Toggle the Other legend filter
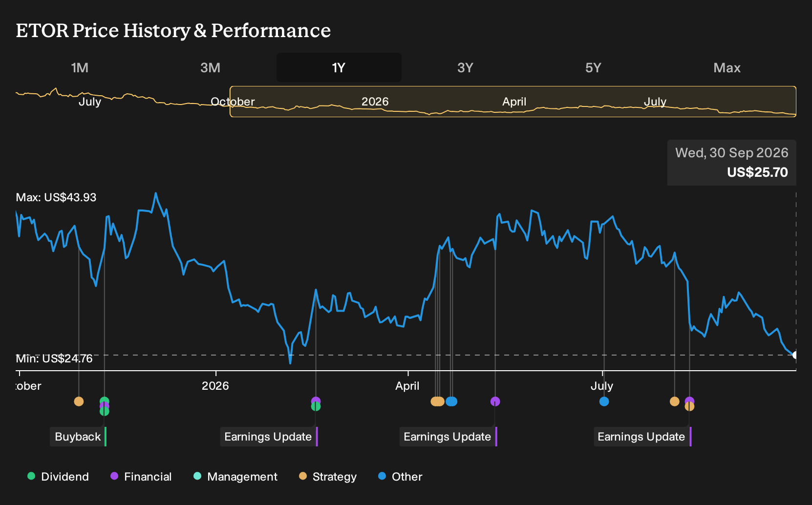Screen dimensions: 812x505 (400, 477)
